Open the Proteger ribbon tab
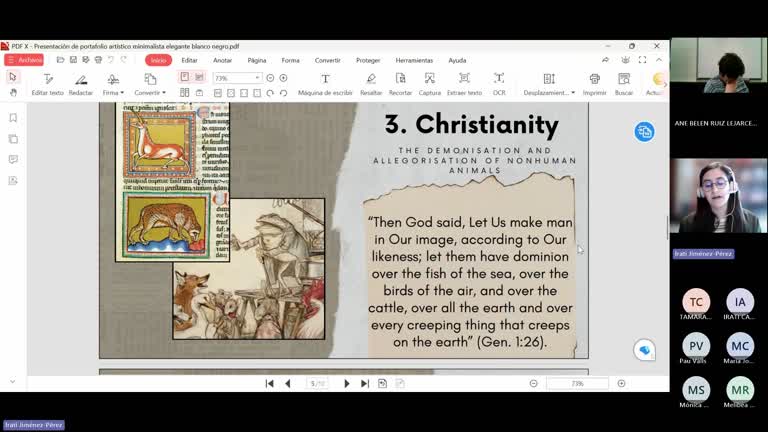This screenshot has width=768, height=432. (368, 60)
